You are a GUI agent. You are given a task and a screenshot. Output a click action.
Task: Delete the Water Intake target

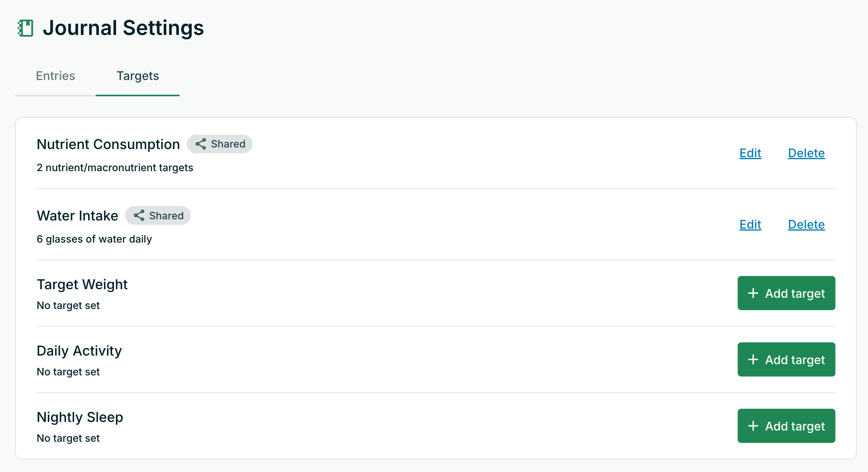(806, 224)
